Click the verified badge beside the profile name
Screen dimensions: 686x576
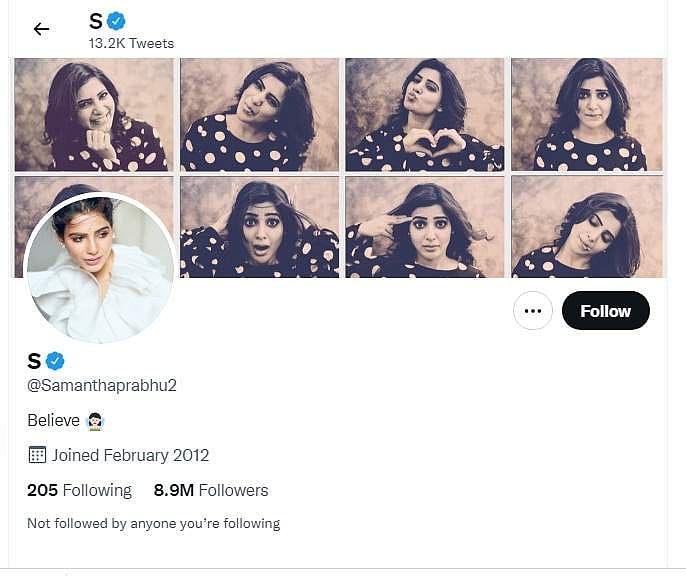pos(55,361)
